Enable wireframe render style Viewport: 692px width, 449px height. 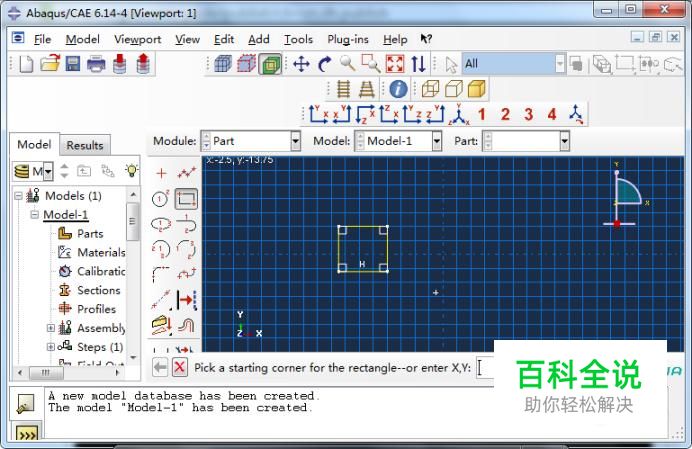[430, 89]
